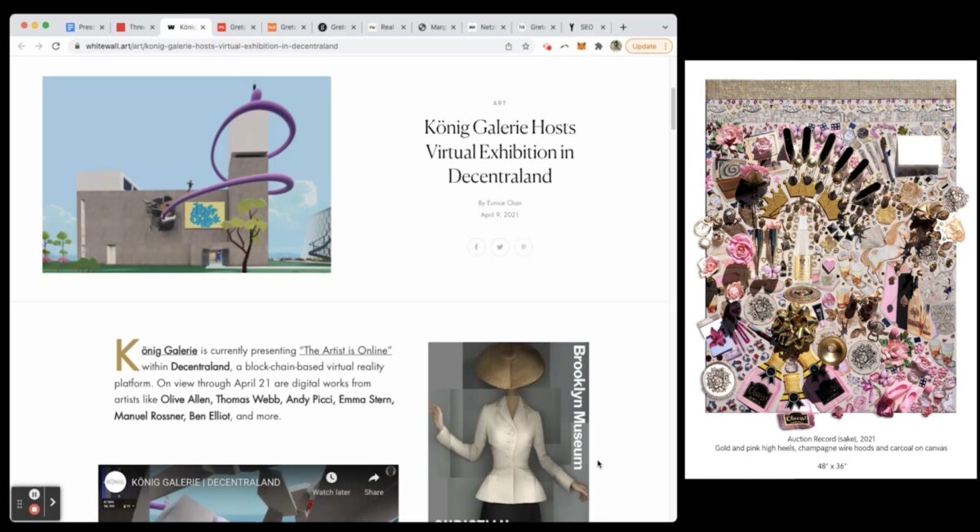
Task: Click the browser forward arrow
Action: tap(38, 47)
